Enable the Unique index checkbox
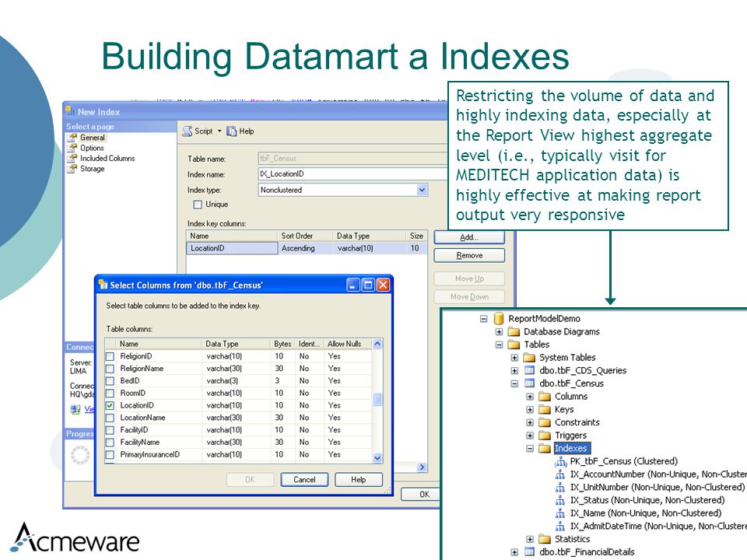 (x=198, y=205)
